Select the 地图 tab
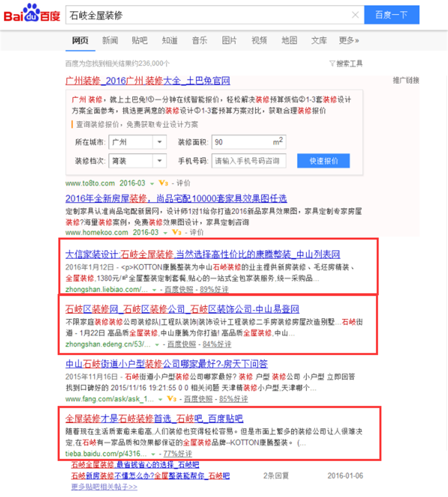 click(x=290, y=40)
